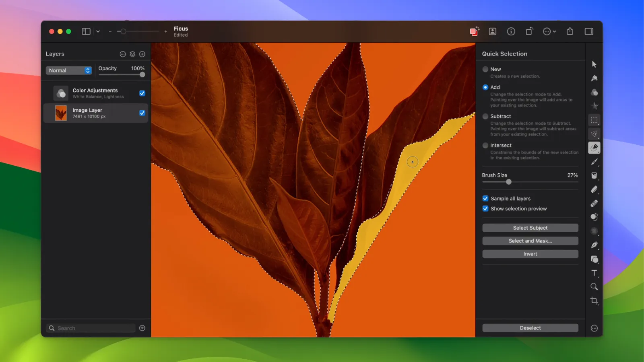Image resolution: width=644 pixels, height=362 pixels.
Task: Open the Share menu
Action: [570, 31]
